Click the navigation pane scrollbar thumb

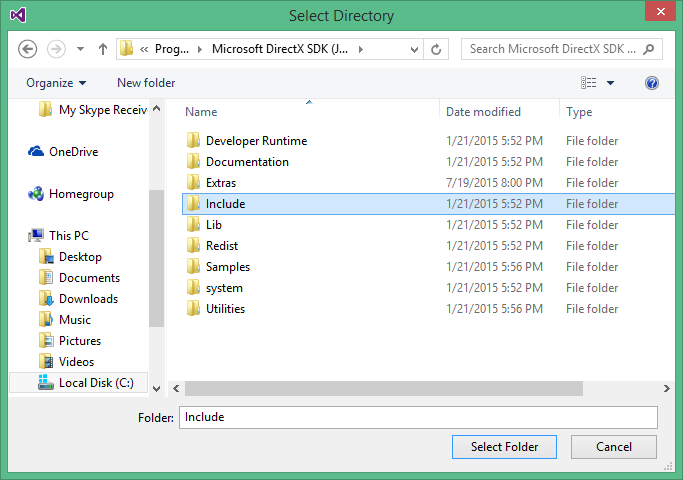click(157, 258)
